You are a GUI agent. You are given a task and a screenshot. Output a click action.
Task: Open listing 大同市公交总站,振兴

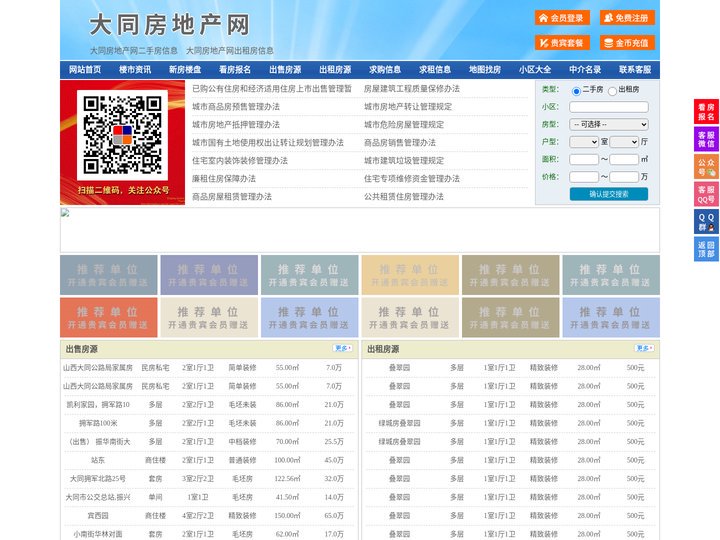pyautogui.click(x=98, y=497)
